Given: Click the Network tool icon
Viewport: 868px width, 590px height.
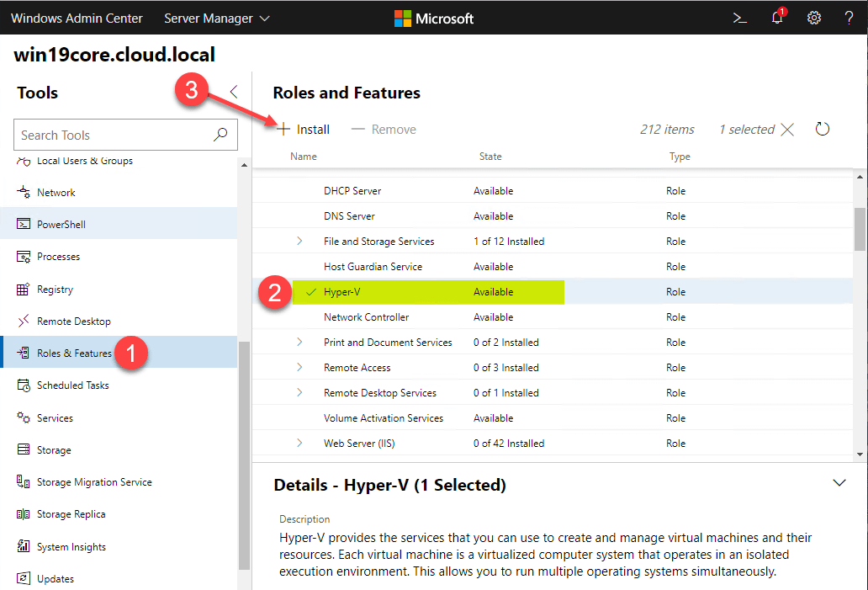Looking at the screenshot, I should click(24, 192).
